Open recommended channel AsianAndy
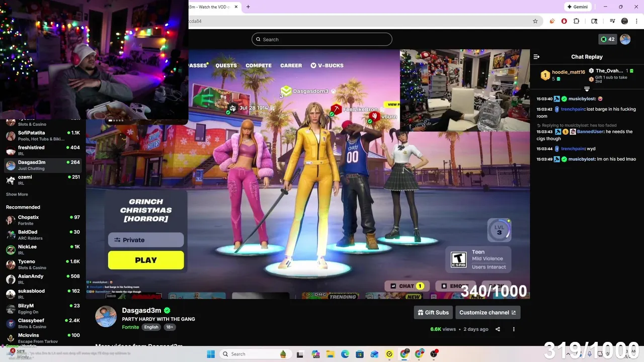The image size is (644, 362). click(43, 279)
